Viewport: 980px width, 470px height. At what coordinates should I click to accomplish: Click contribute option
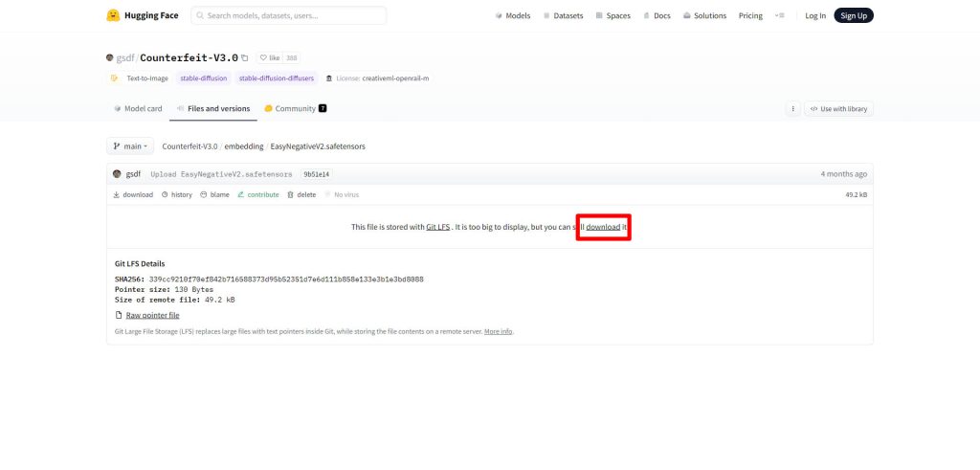(258, 195)
